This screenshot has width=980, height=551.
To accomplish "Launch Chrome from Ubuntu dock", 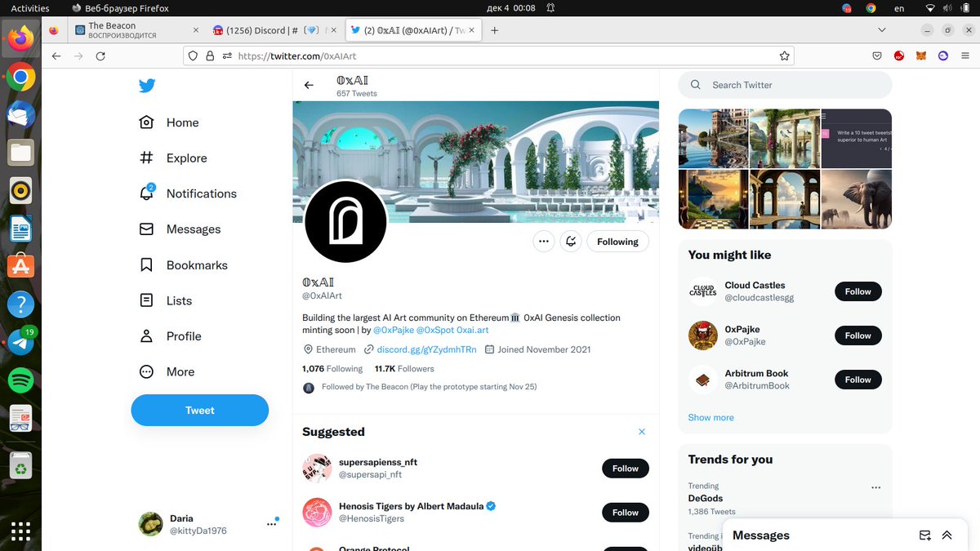I will click(20, 78).
